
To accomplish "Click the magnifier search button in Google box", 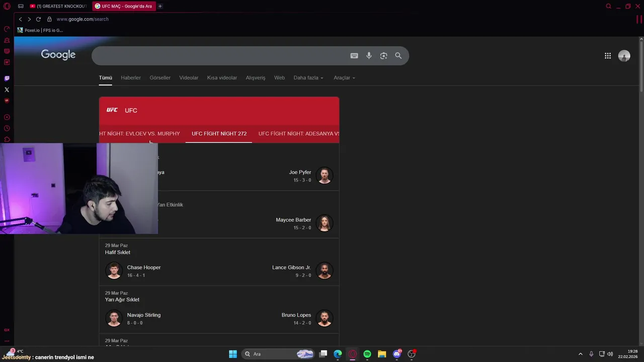I will tap(398, 56).
